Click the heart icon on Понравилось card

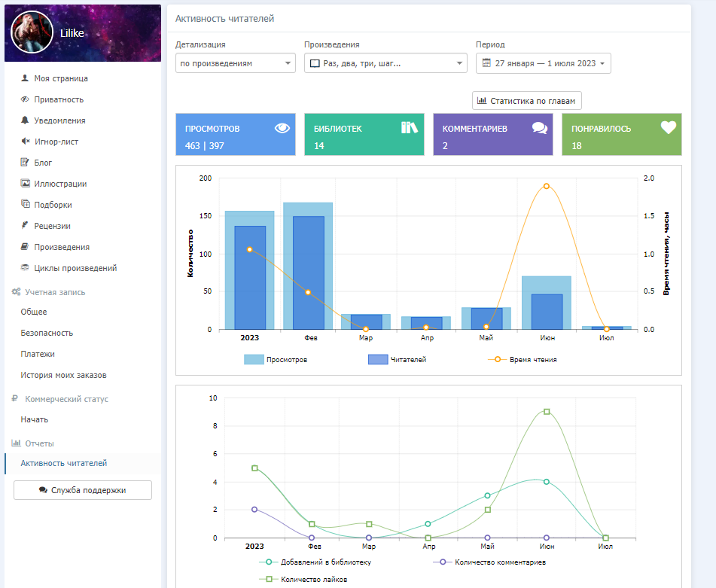tap(669, 128)
